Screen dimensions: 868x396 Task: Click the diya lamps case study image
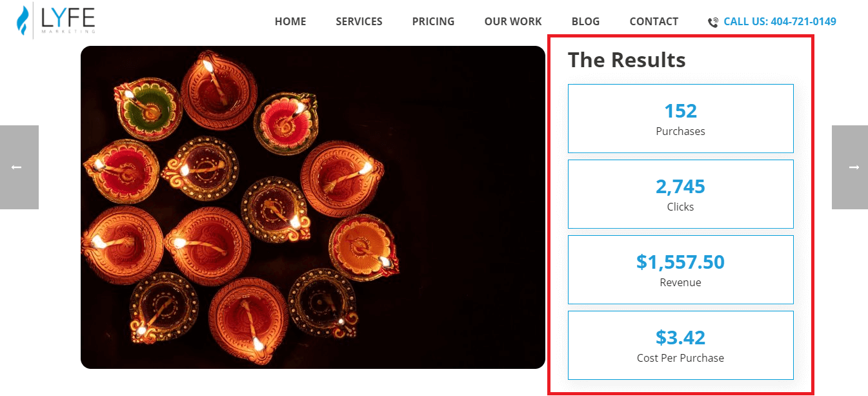coord(313,207)
